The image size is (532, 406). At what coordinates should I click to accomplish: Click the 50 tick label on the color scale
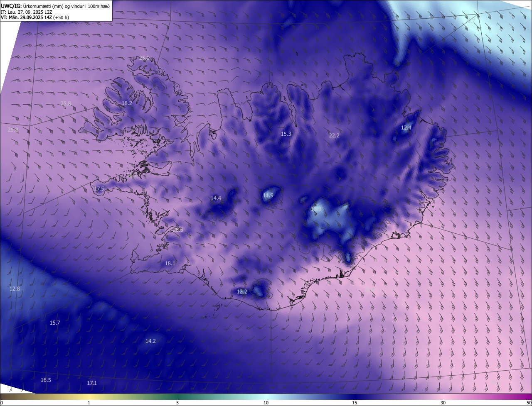529,403
